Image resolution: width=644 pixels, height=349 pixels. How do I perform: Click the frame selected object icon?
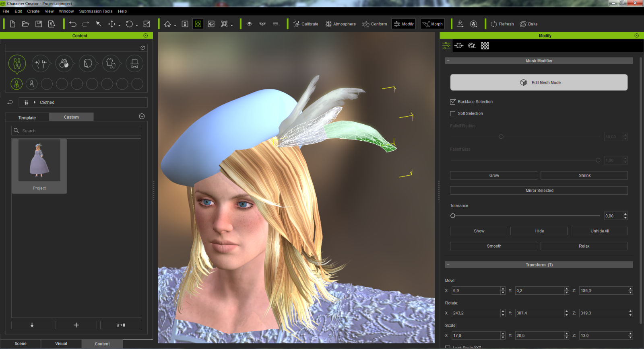coord(224,24)
